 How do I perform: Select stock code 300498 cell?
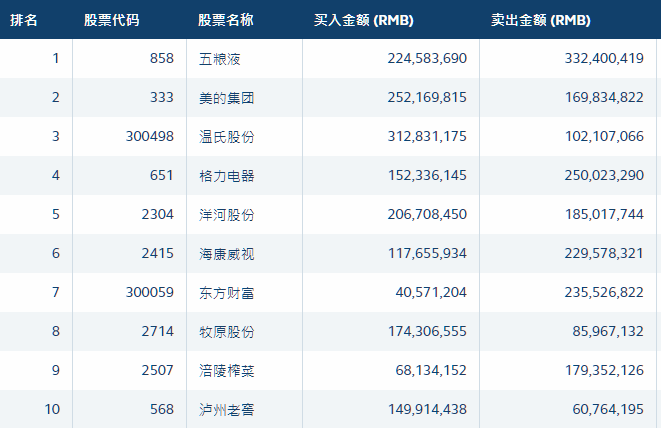point(149,137)
